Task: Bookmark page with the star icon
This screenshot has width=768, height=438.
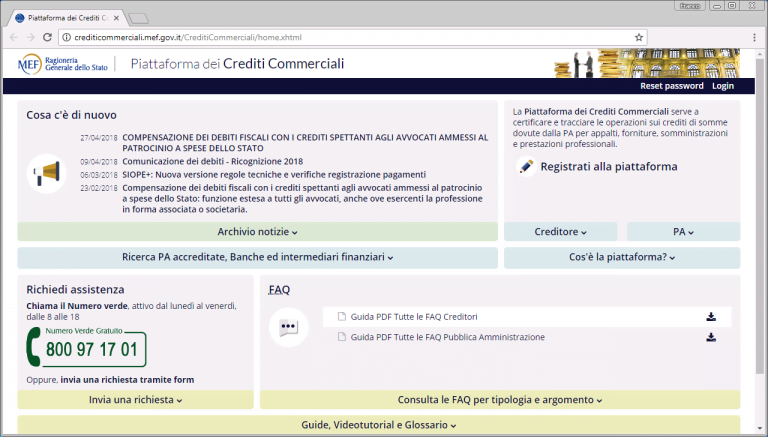Action: [639, 37]
